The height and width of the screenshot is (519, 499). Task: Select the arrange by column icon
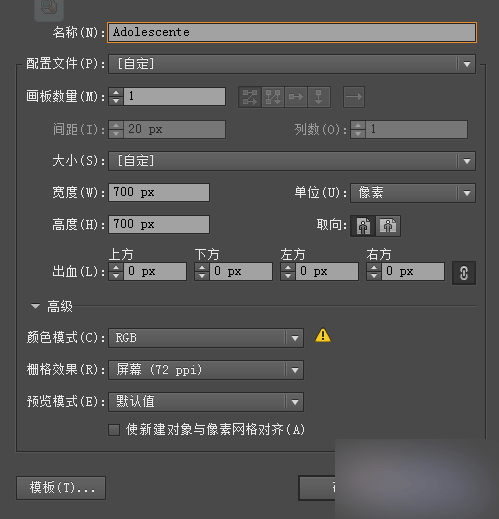pos(319,97)
